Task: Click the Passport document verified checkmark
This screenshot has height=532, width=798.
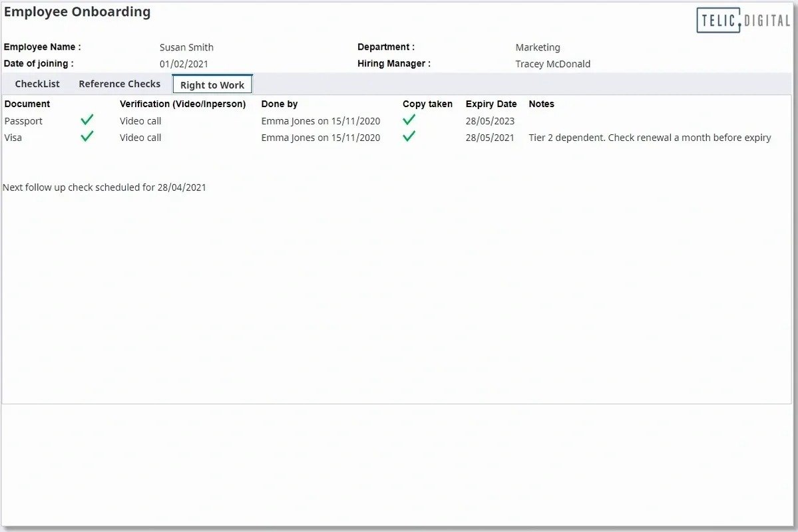Action: [x=87, y=120]
